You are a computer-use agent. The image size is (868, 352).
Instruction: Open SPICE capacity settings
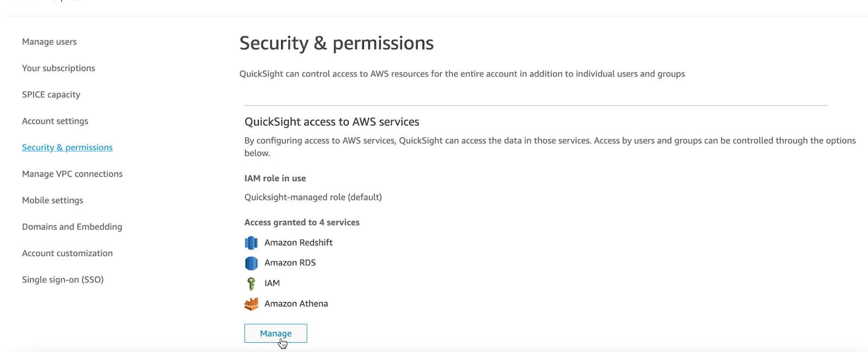pyautogui.click(x=51, y=94)
